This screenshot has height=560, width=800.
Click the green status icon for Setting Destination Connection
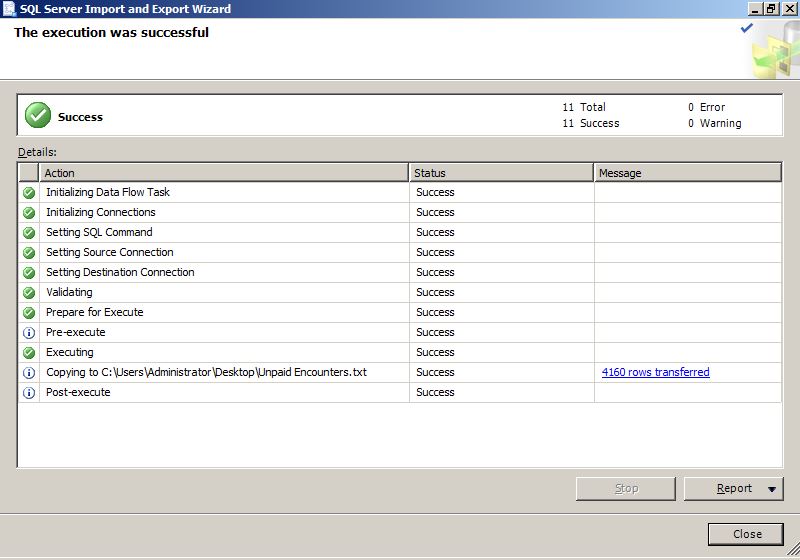click(29, 273)
